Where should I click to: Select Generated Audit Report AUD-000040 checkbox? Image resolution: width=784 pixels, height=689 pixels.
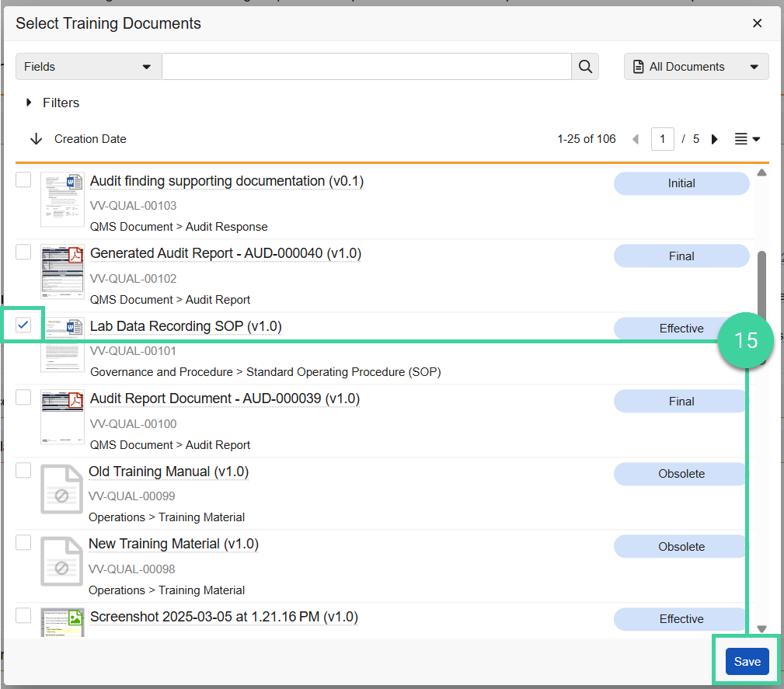pyautogui.click(x=23, y=252)
